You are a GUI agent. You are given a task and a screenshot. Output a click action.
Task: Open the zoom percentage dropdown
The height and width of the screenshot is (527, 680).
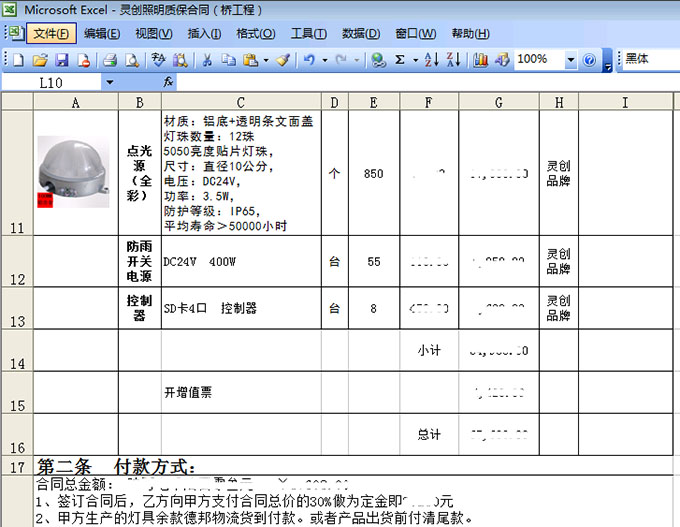(x=571, y=61)
